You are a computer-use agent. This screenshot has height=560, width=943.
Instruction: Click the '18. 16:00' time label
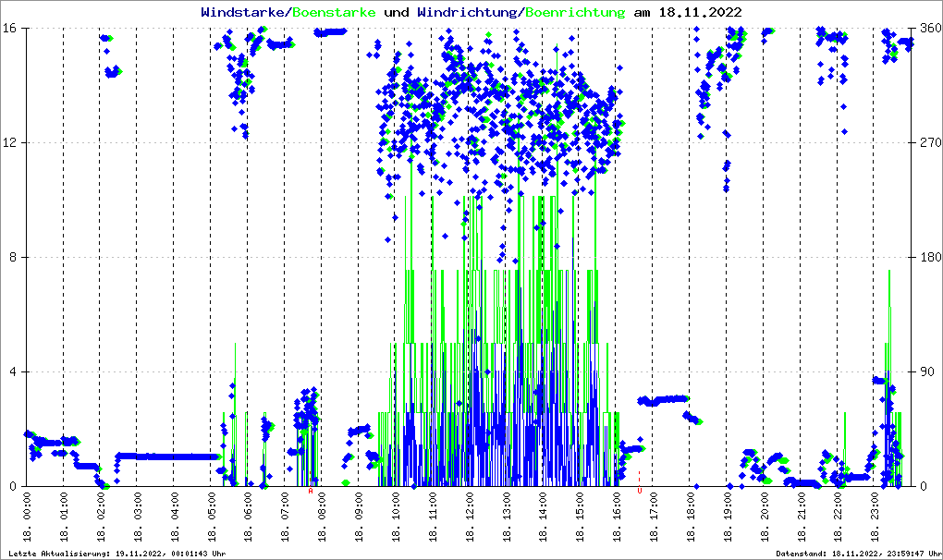(x=616, y=517)
